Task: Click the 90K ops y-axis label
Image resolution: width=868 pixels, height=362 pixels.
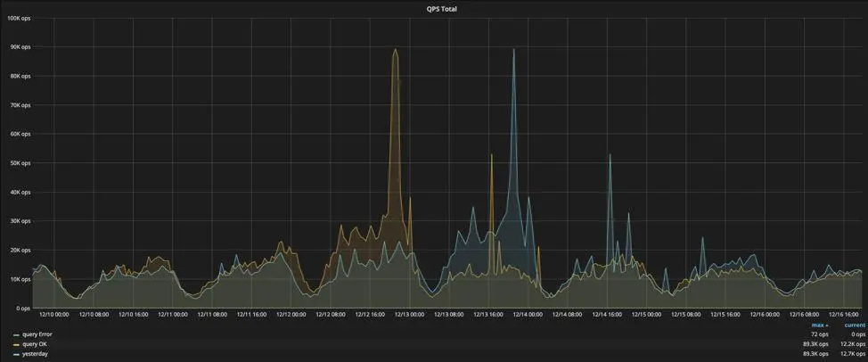Action: pyautogui.click(x=20, y=47)
